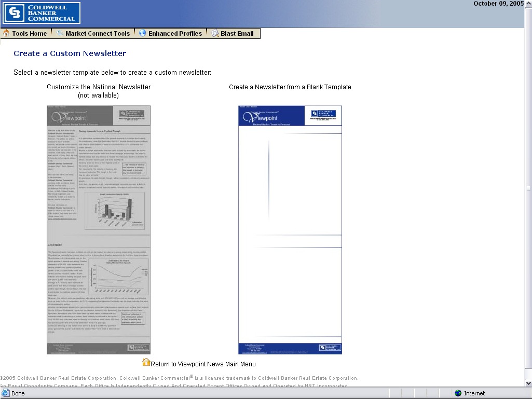532x399 pixels.
Task: Click the house icon beside Return link
Action: click(x=146, y=363)
